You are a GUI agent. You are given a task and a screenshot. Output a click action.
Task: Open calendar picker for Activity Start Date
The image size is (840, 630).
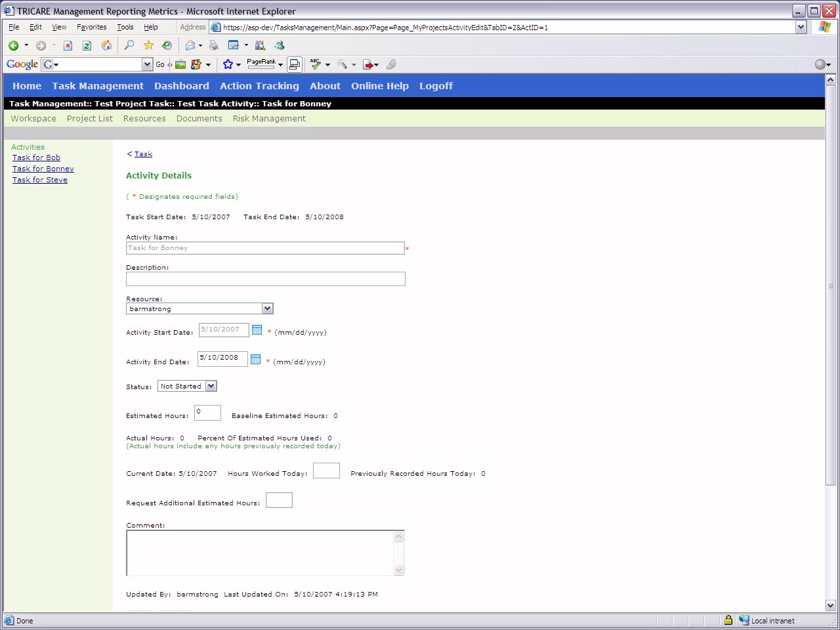coord(257,330)
